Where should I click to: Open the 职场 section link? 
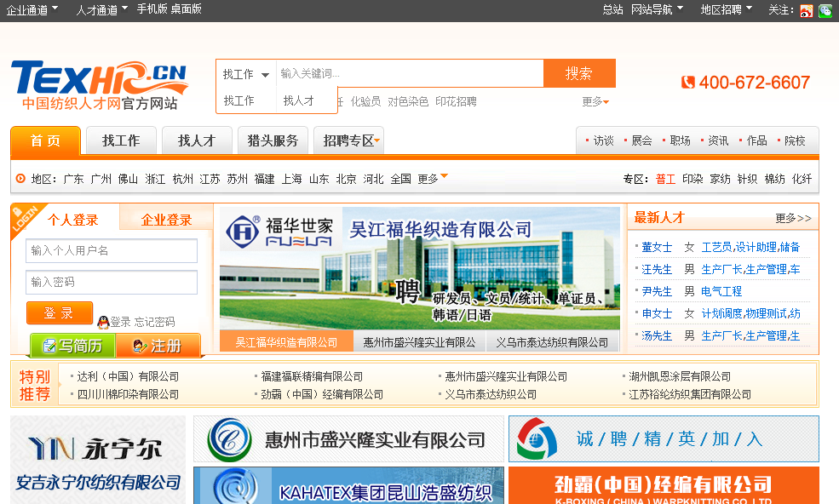(680, 140)
